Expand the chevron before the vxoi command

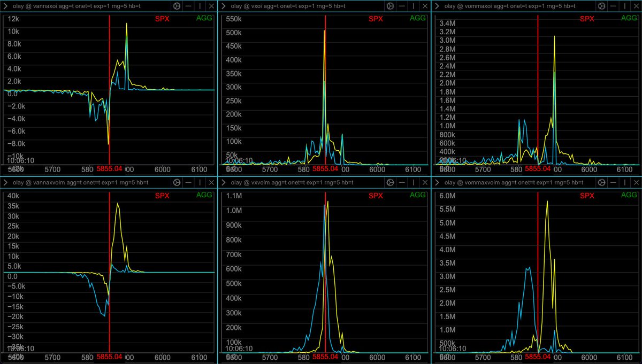coord(223,6)
